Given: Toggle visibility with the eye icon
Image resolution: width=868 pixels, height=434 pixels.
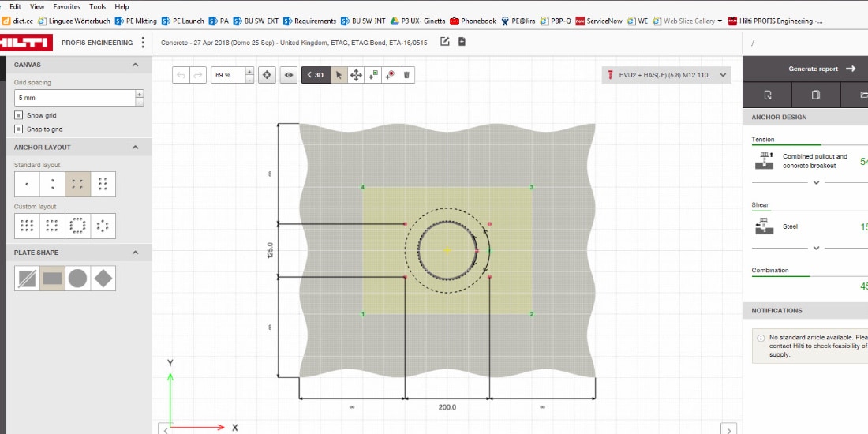Looking at the screenshot, I should point(289,75).
